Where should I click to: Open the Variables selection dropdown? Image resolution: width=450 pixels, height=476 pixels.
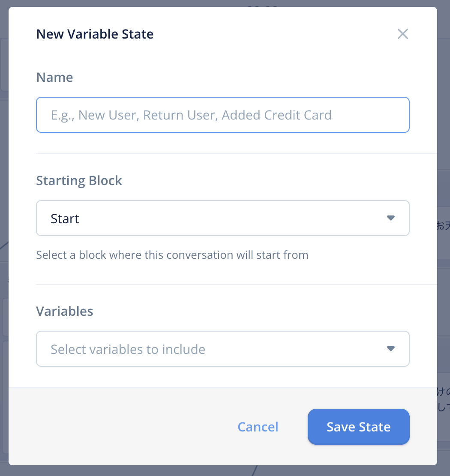click(x=222, y=349)
